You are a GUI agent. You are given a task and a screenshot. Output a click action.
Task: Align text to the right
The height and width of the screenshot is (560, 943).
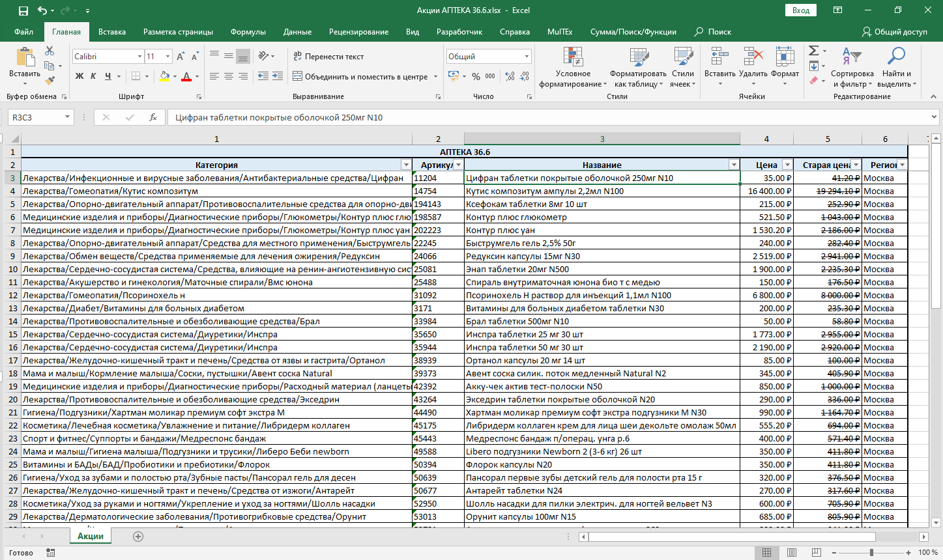[x=243, y=76]
